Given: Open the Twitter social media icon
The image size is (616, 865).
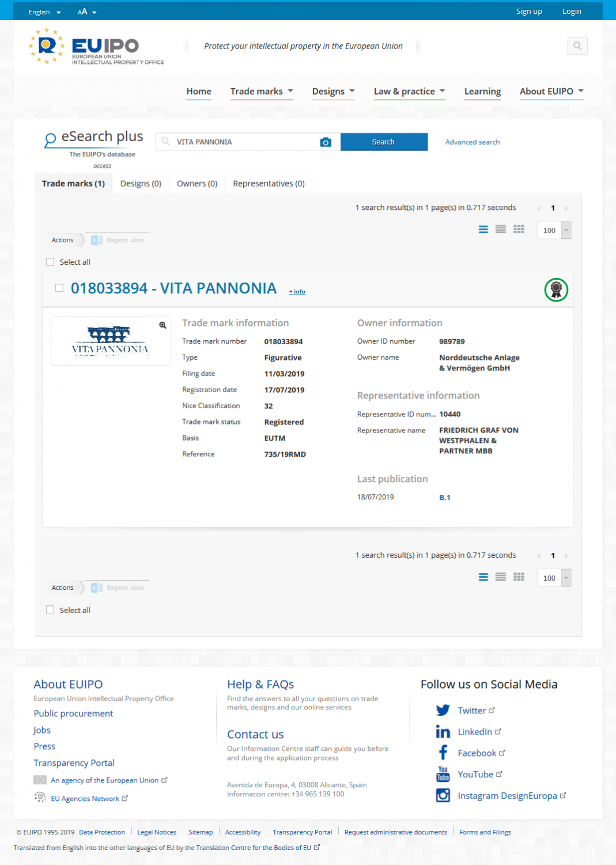Looking at the screenshot, I should click(443, 710).
